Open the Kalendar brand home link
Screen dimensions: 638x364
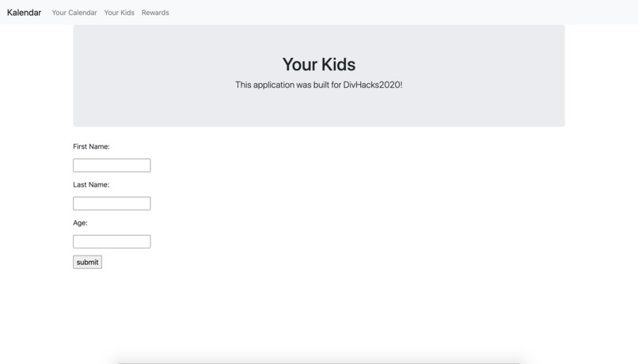click(24, 13)
